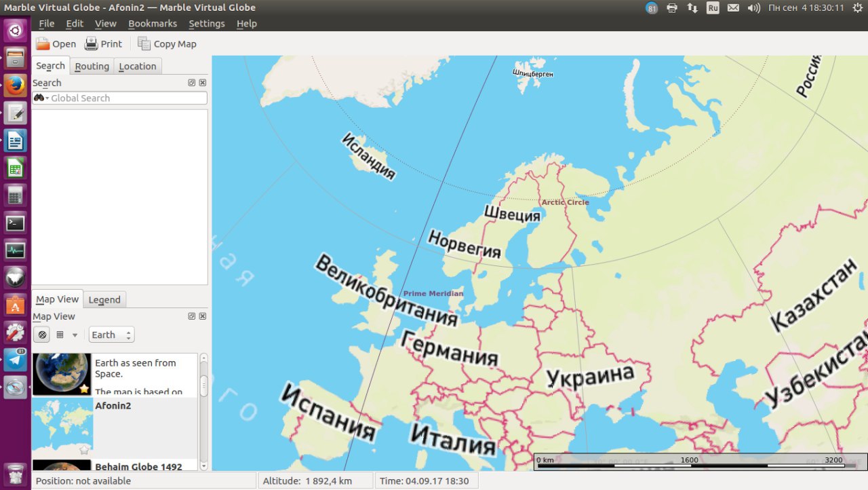Screen dimensions: 868x490
Task: Click the Великобритания label on the map
Action: (387, 290)
